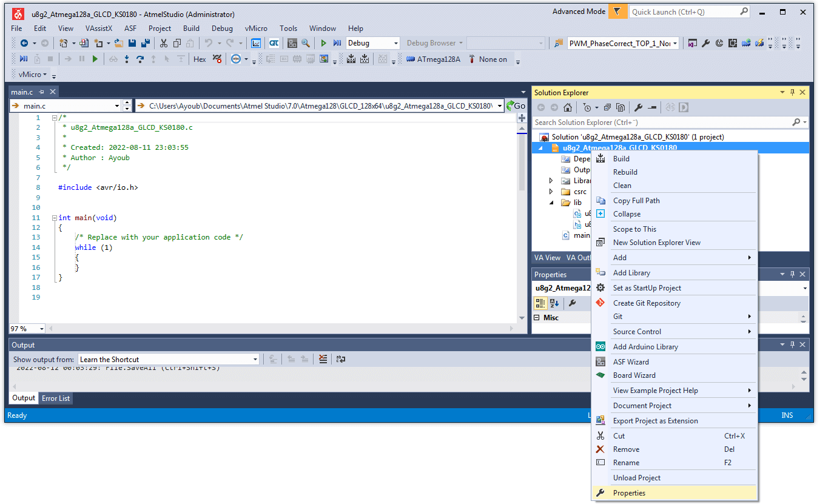Image resolution: width=834 pixels, height=504 pixels.
Task: Select the Solution 'u8g2_Atmega128a_GLCD_KS0180' tree node
Action: (x=632, y=137)
